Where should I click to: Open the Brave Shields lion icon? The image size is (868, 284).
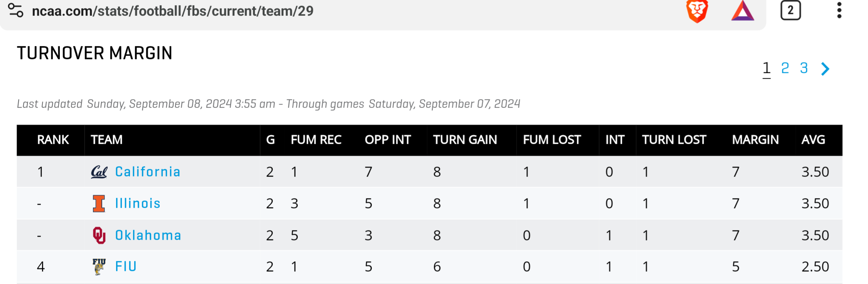697,11
